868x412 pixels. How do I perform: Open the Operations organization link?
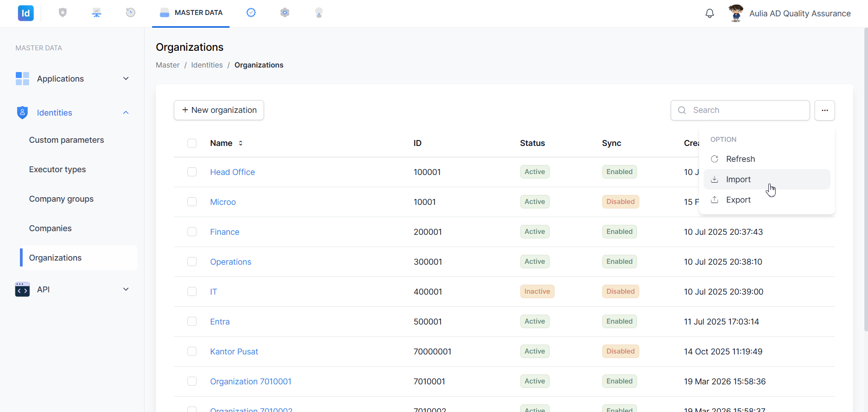(x=230, y=262)
